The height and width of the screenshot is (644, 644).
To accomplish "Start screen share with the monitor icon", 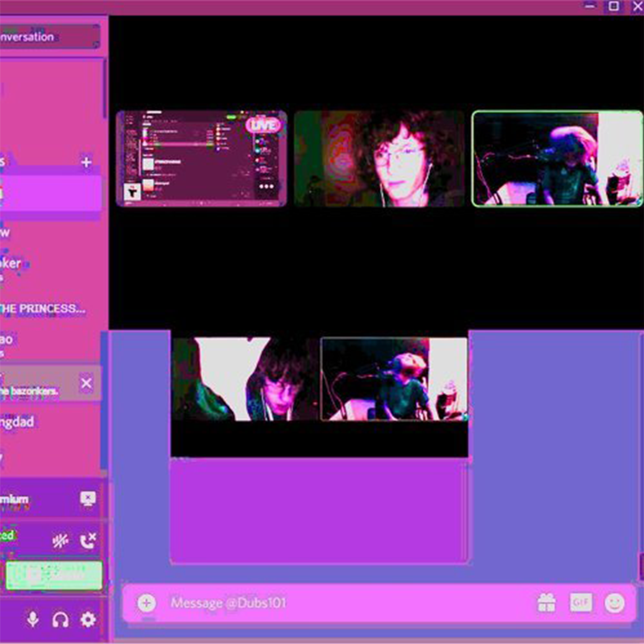I will click(x=87, y=499).
